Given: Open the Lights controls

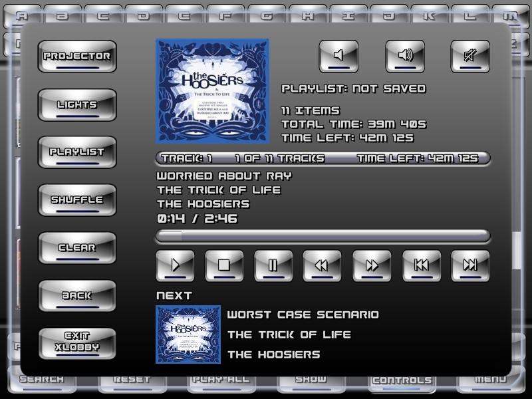Looking at the screenshot, I should 77,105.
